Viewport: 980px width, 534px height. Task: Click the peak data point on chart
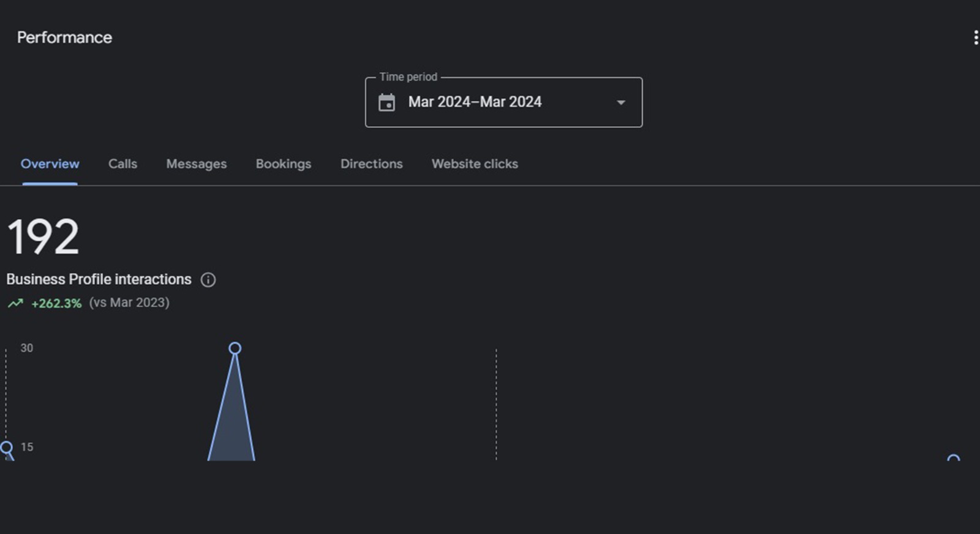(x=235, y=348)
